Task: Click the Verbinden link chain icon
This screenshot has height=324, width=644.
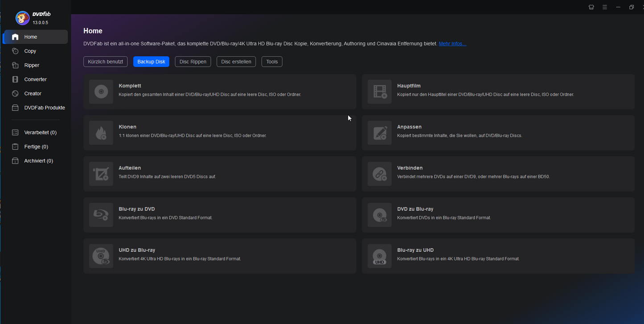Action: [x=380, y=174]
